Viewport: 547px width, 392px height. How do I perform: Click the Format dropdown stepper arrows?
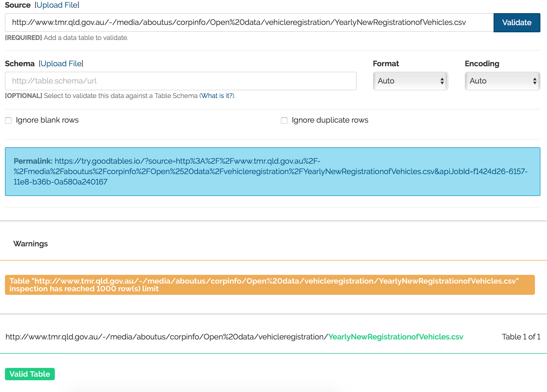click(x=442, y=81)
